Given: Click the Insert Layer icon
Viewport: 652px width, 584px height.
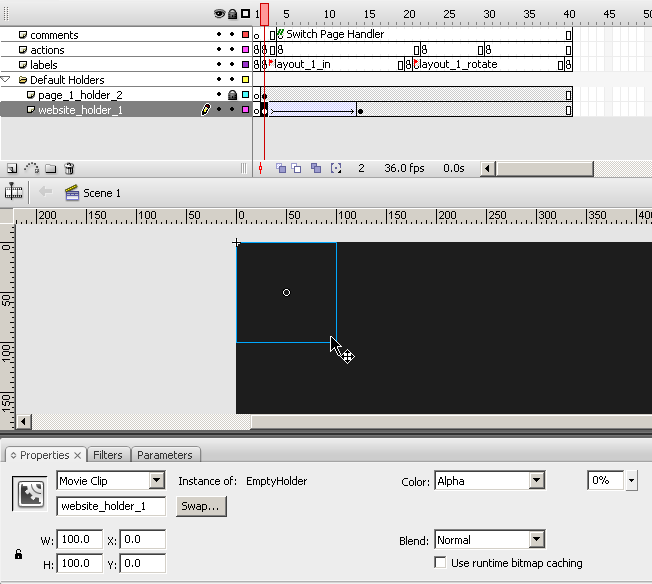Looking at the screenshot, I should [x=12, y=169].
